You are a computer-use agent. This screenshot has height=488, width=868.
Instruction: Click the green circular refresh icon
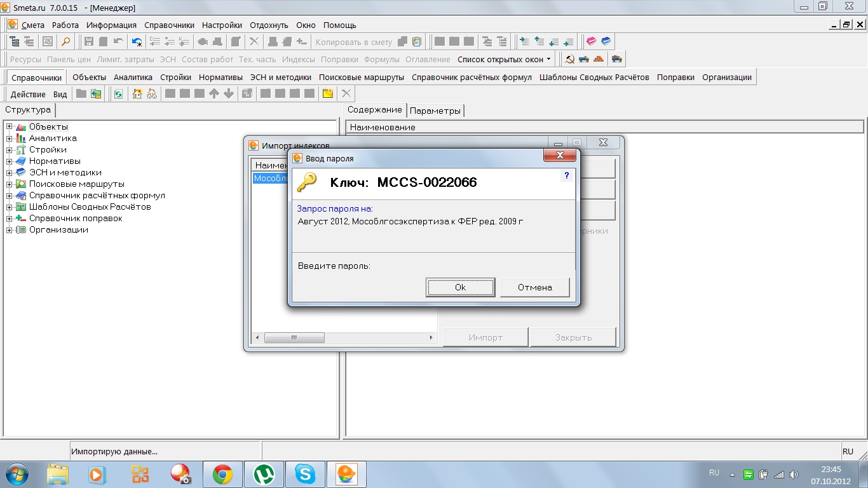pos(118,93)
